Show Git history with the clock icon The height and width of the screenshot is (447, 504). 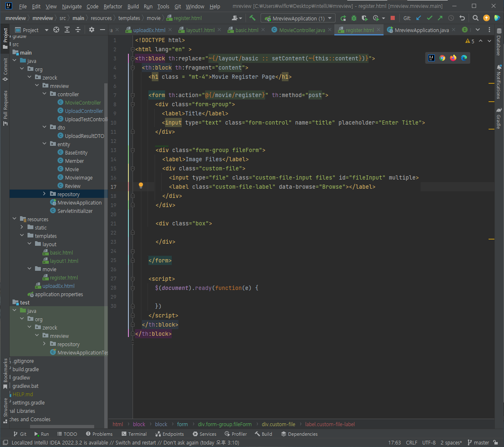pyautogui.click(x=451, y=18)
